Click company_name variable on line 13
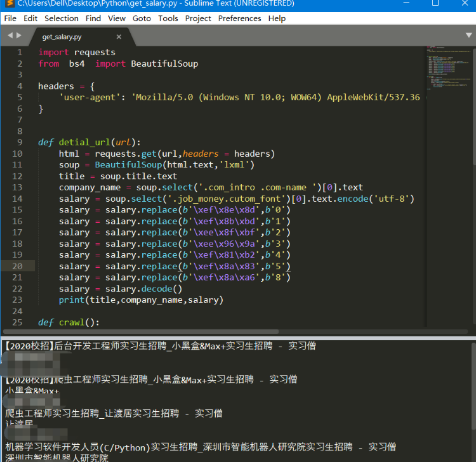This screenshot has height=462, width=476. tap(89, 188)
